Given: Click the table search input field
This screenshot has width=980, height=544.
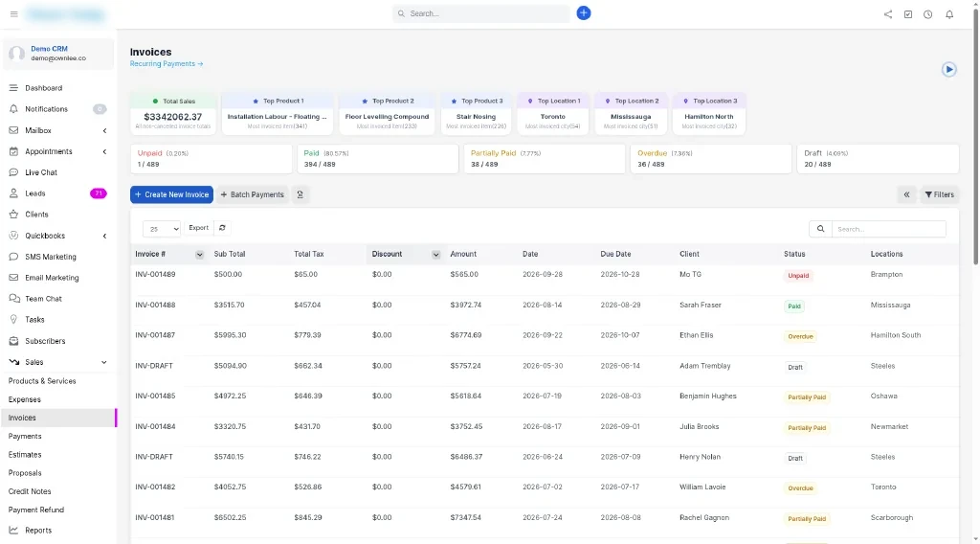Looking at the screenshot, I should (x=888, y=229).
